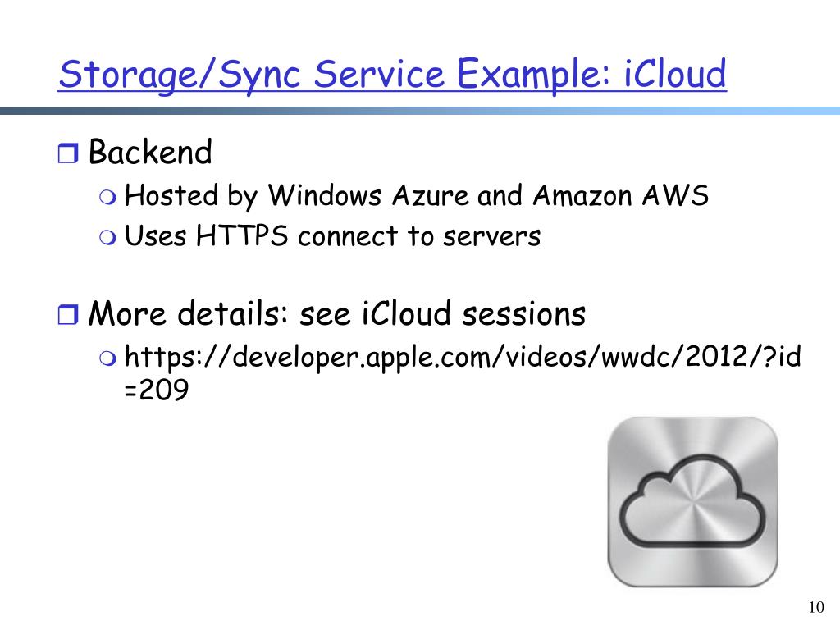
Task: Click the word iCloud in the title
Action: pyautogui.click(x=675, y=73)
